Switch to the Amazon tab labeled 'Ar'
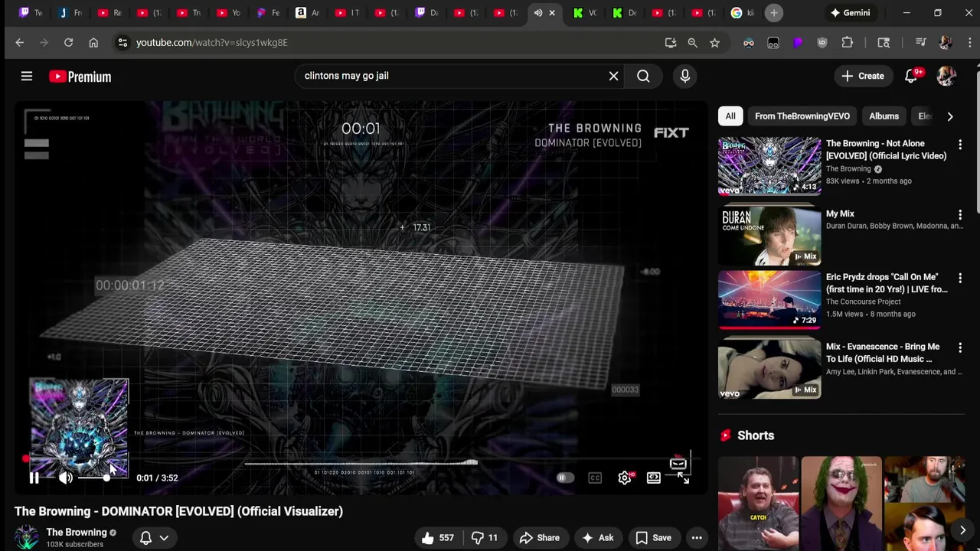Image resolution: width=980 pixels, height=551 pixels. click(309, 13)
